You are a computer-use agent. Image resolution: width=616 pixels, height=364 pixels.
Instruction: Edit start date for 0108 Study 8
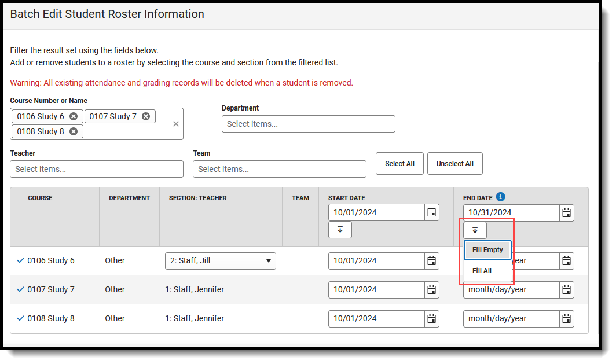pos(376,319)
